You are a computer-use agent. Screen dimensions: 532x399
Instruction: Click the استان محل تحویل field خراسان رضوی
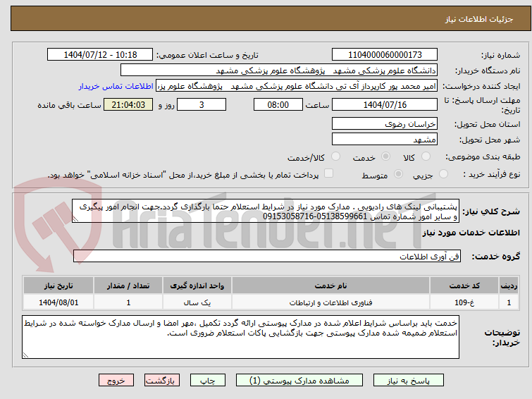click(x=385, y=123)
